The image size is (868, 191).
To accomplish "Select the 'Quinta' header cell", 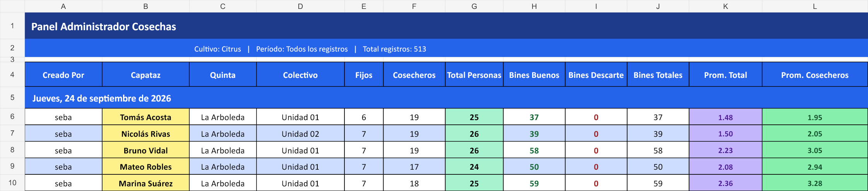I will [223, 75].
